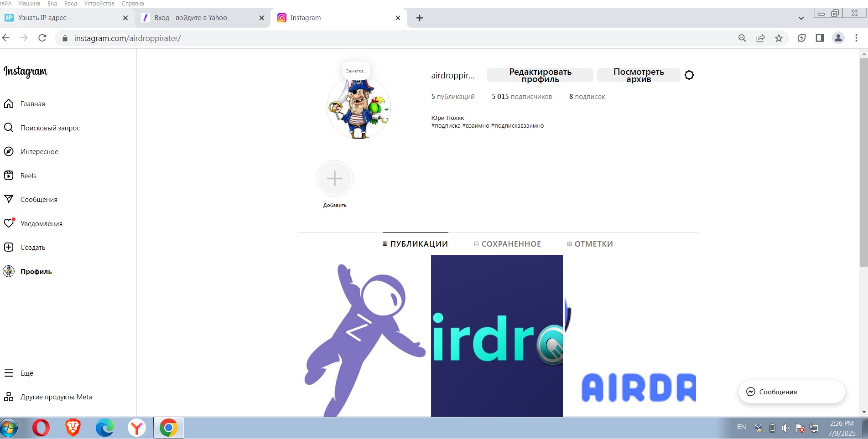The image size is (868, 439).
Task: Click the 5 015 followers (подписчиков) link
Action: click(x=522, y=97)
